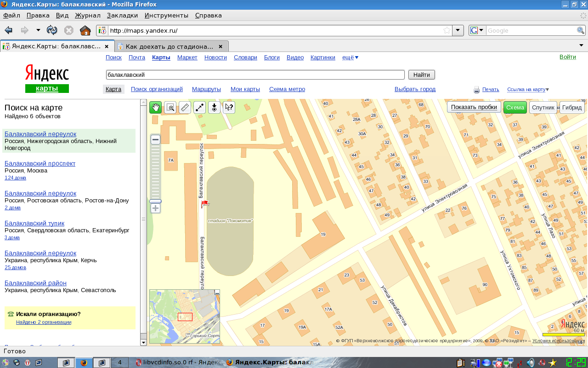Open the Правка menu
588x368 pixels.
(38, 15)
